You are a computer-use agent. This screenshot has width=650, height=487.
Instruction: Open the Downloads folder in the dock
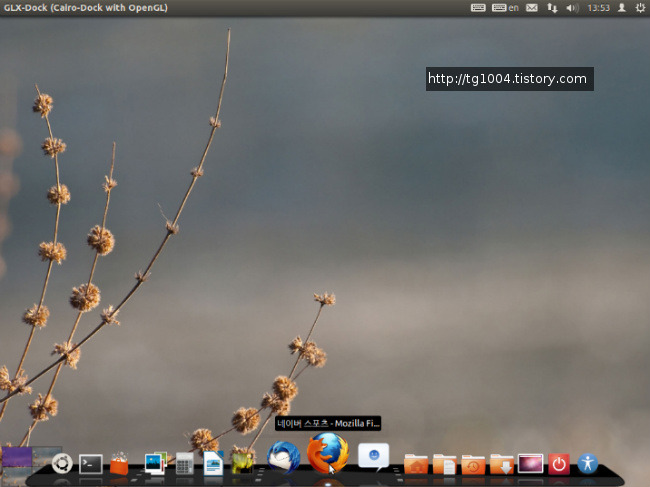502,464
